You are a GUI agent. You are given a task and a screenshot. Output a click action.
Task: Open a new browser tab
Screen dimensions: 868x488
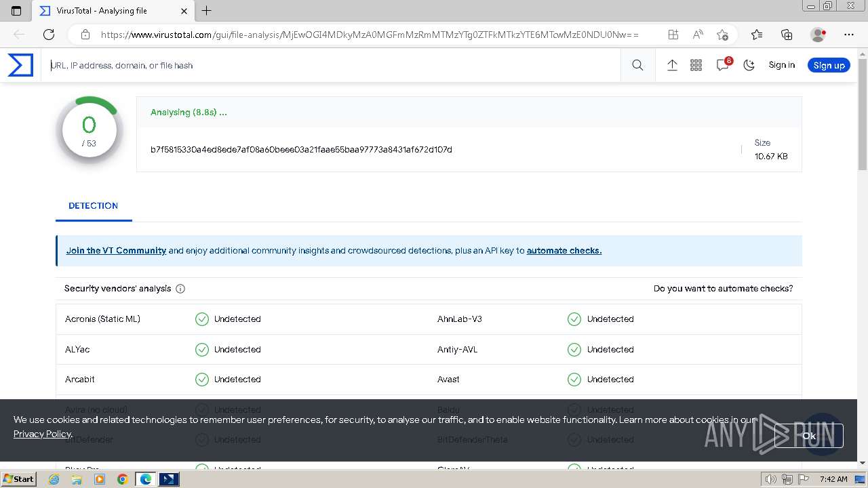207,11
